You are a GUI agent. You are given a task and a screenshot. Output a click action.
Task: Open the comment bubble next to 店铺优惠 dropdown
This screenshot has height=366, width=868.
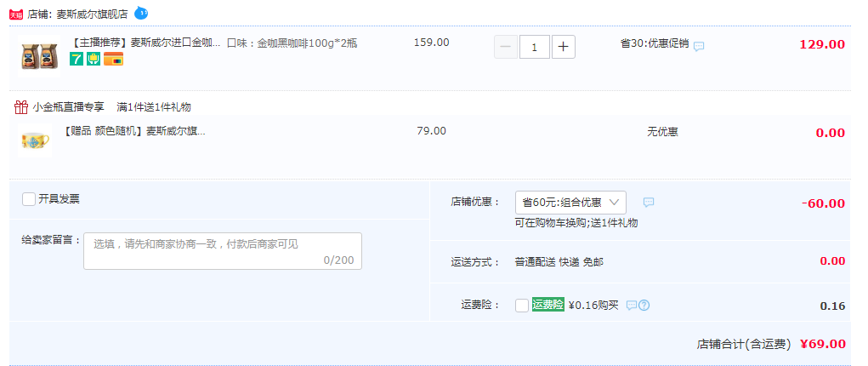[649, 203]
